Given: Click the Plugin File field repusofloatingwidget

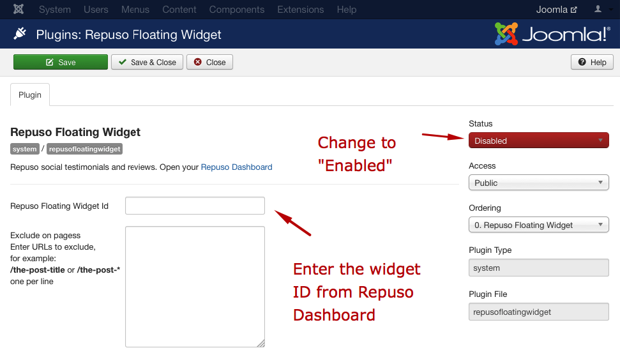Looking at the screenshot, I should click(538, 312).
